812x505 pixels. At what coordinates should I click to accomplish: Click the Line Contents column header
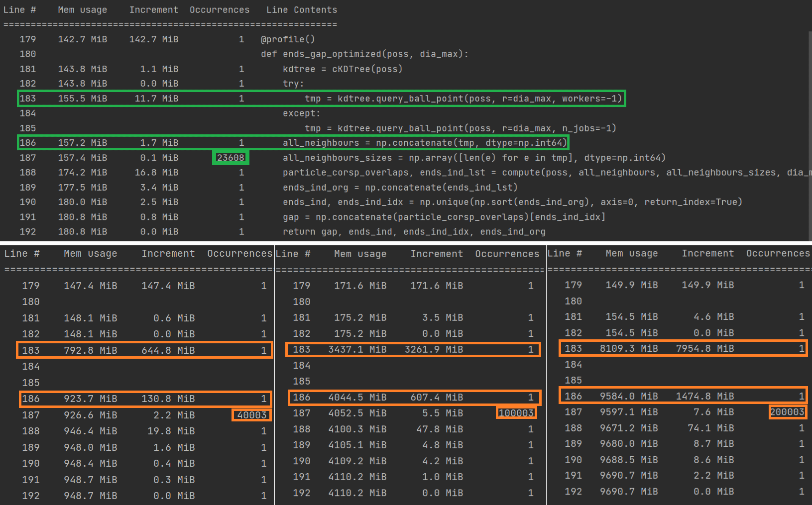[301, 9]
